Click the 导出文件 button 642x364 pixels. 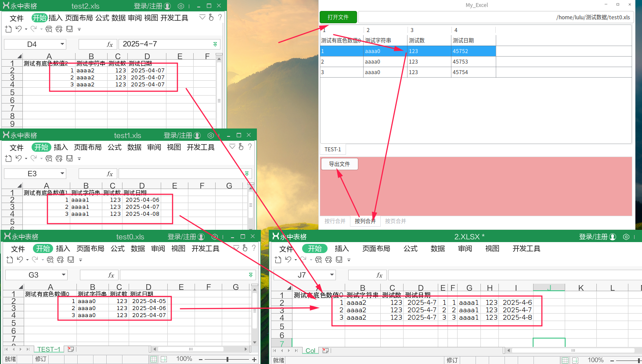click(339, 164)
